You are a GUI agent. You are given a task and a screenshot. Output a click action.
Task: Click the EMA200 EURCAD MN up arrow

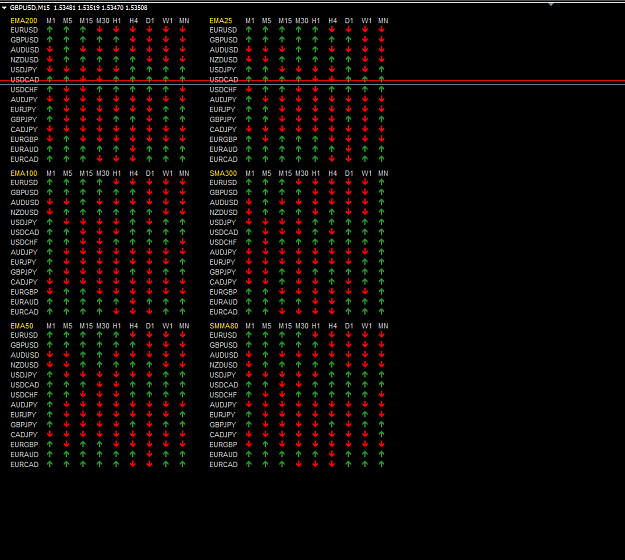coord(183,159)
